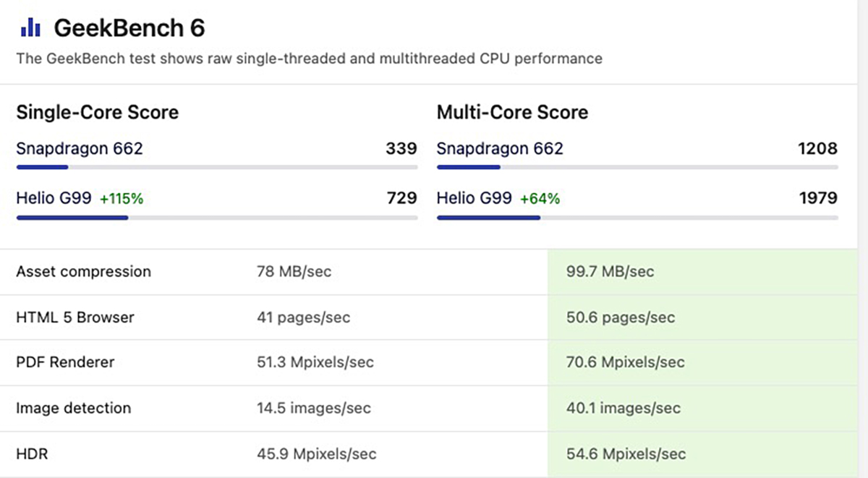The height and width of the screenshot is (478, 868).
Task: Click the Single-Core Score heading
Action: pyautogui.click(x=98, y=113)
